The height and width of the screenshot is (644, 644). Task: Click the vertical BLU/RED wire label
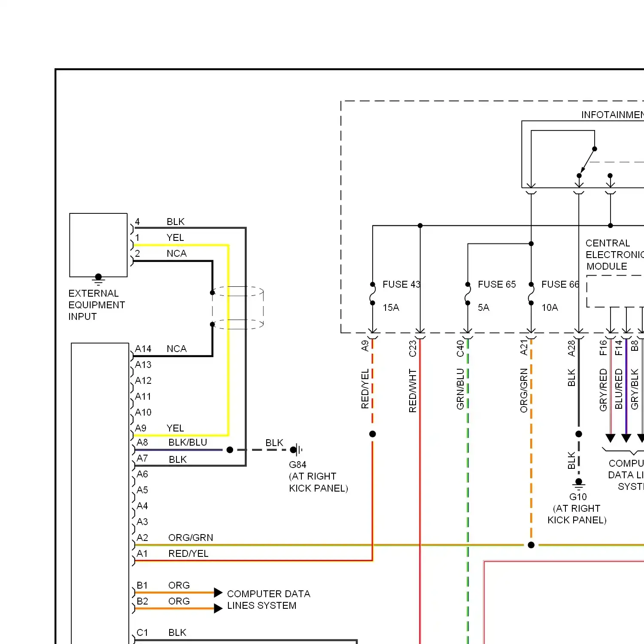tap(619, 389)
